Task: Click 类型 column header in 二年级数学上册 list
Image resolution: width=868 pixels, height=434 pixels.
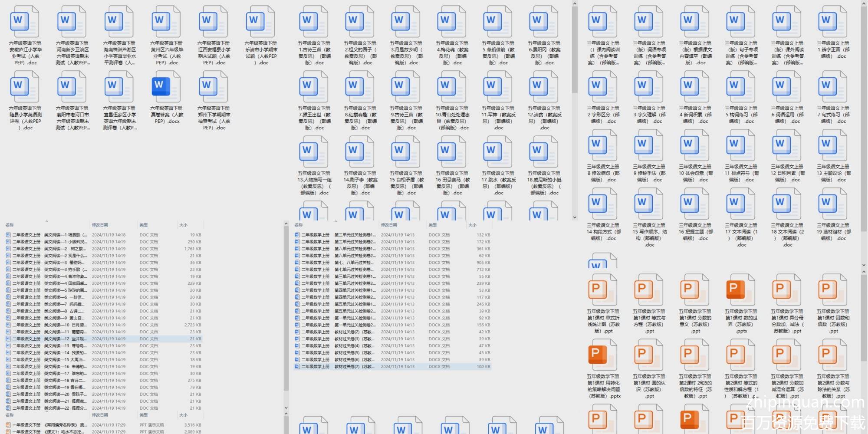Action: pyautogui.click(x=433, y=225)
